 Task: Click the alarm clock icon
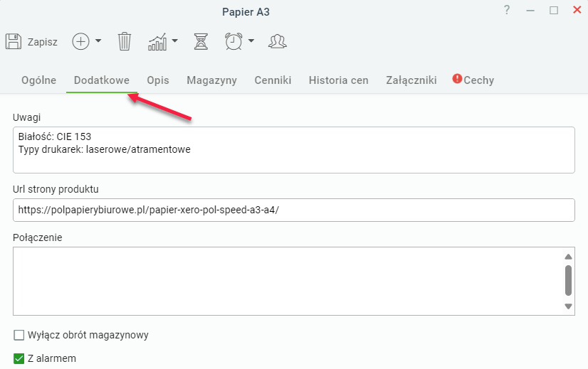[x=233, y=41]
